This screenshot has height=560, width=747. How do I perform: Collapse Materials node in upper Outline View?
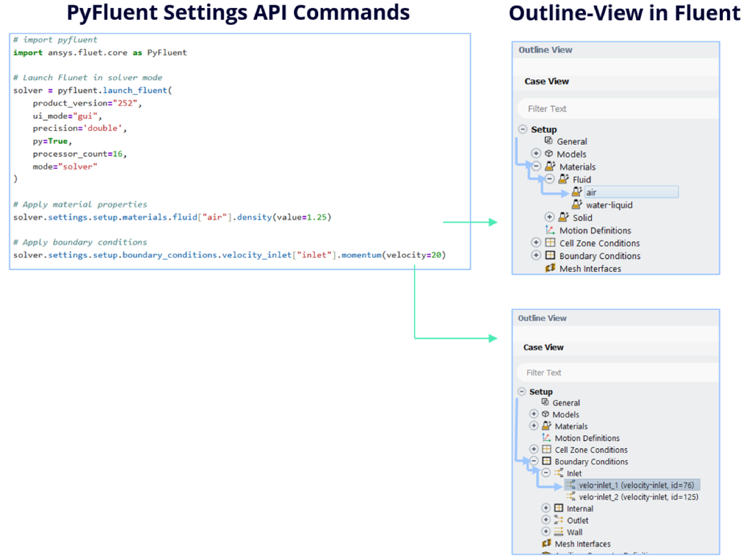536,166
